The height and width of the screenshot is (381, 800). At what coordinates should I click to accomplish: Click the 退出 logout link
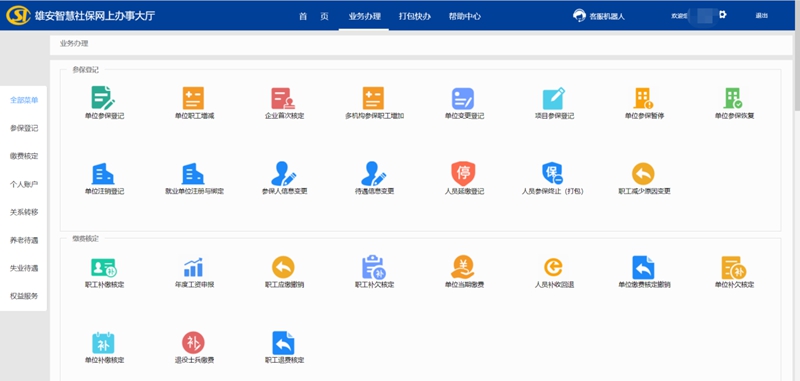coord(762,16)
